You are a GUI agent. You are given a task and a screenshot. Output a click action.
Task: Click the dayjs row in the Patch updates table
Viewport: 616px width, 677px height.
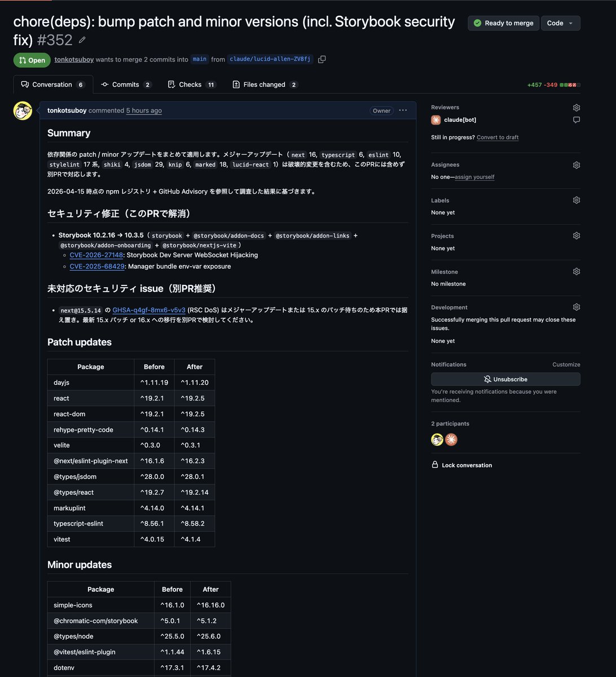tap(131, 383)
